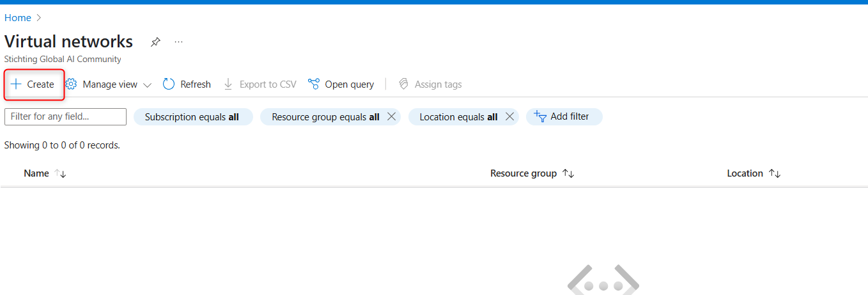The height and width of the screenshot is (295, 868).
Task: Sort by Name column arrows
Action: (61, 173)
